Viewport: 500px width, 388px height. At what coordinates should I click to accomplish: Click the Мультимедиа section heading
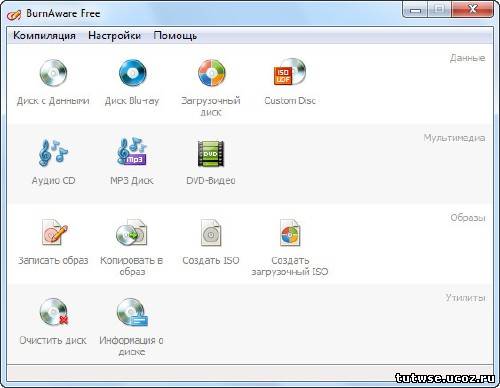coord(454,138)
